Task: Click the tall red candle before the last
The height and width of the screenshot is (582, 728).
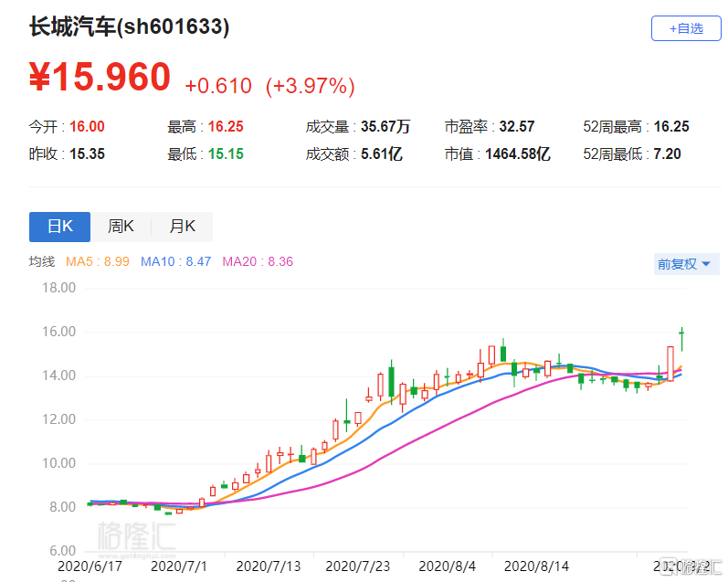Action: coord(670,364)
